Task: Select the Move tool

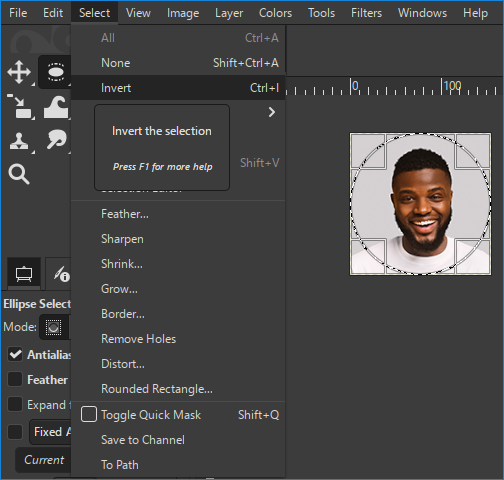Action: 19,72
